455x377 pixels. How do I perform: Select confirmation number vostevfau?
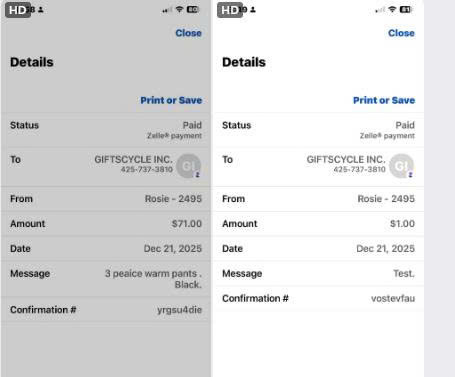(x=393, y=298)
